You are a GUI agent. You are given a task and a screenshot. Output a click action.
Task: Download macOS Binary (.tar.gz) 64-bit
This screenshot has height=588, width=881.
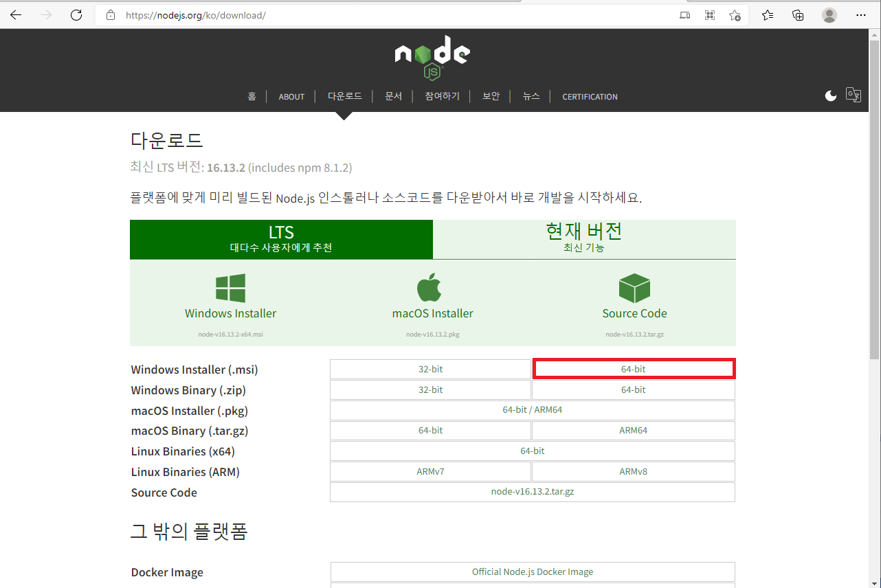coord(431,431)
